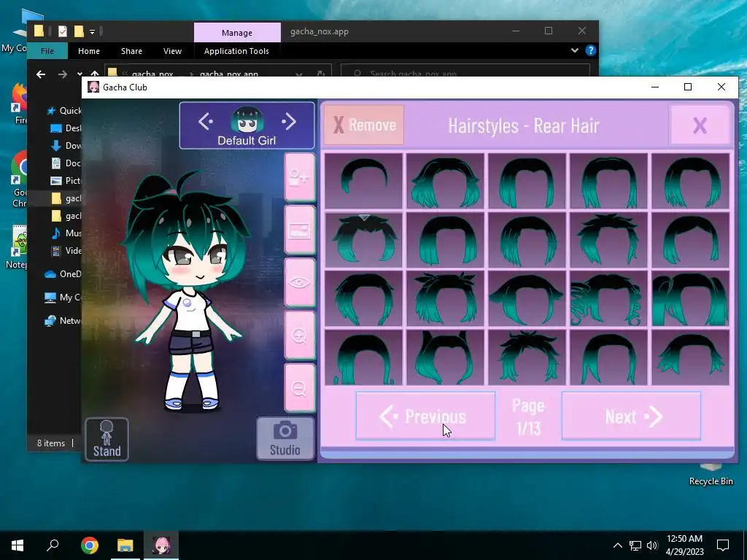Select the Default Girl character face icon
Viewport: 747px width, 560px height.
click(x=247, y=120)
